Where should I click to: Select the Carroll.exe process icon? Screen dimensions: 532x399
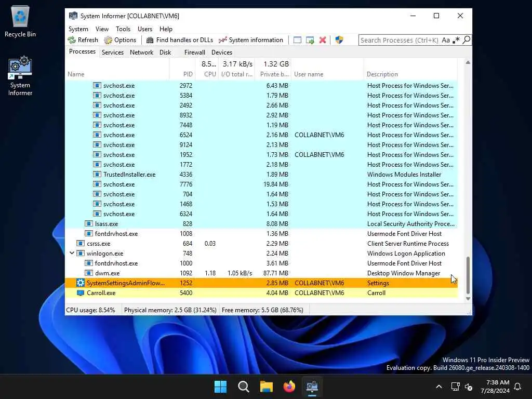(81, 293)
